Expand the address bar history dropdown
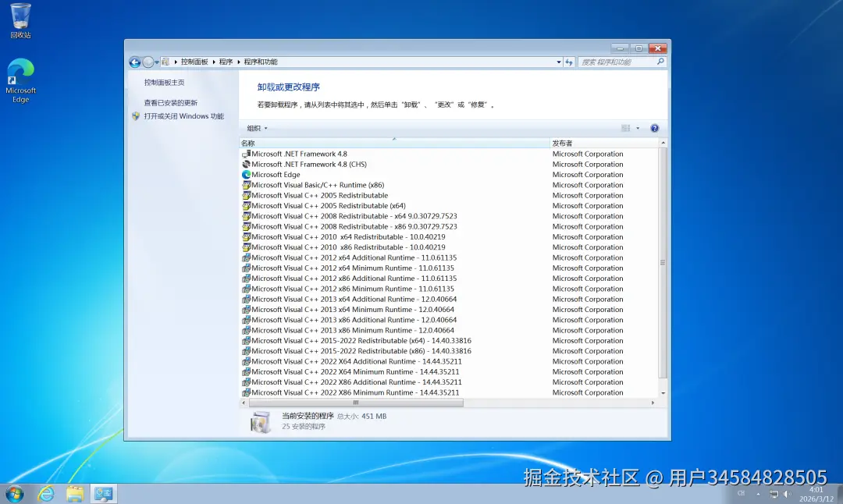 [x=559, y=62]
